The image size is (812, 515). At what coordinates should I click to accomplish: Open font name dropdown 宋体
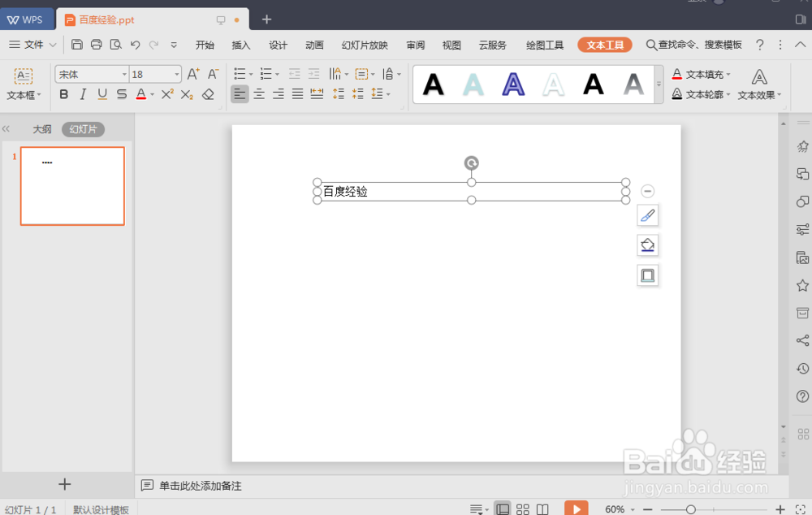pyautogui.click(x=124, y=75)
